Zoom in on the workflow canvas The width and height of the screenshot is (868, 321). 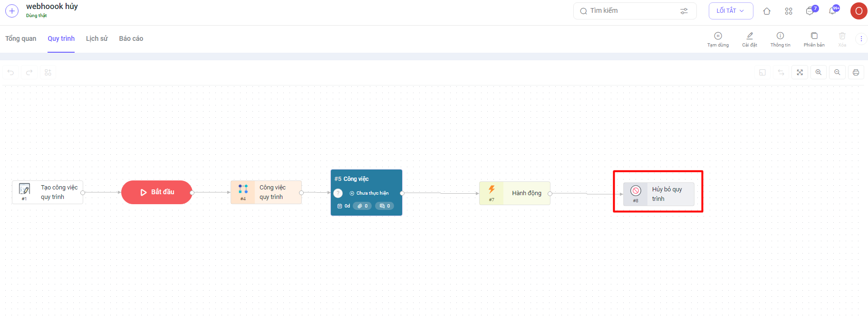tap(818, 73)
